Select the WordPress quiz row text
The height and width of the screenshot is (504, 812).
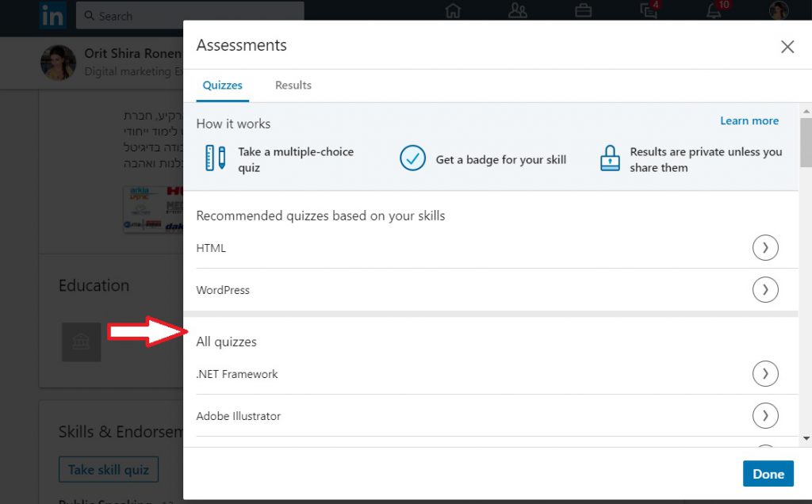click(x=223, y=290)
